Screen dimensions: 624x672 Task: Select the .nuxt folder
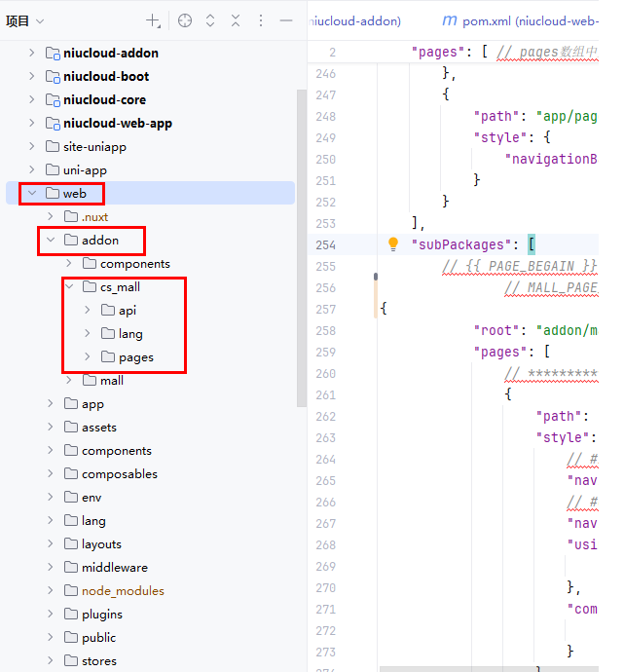(x=94, y=216)
